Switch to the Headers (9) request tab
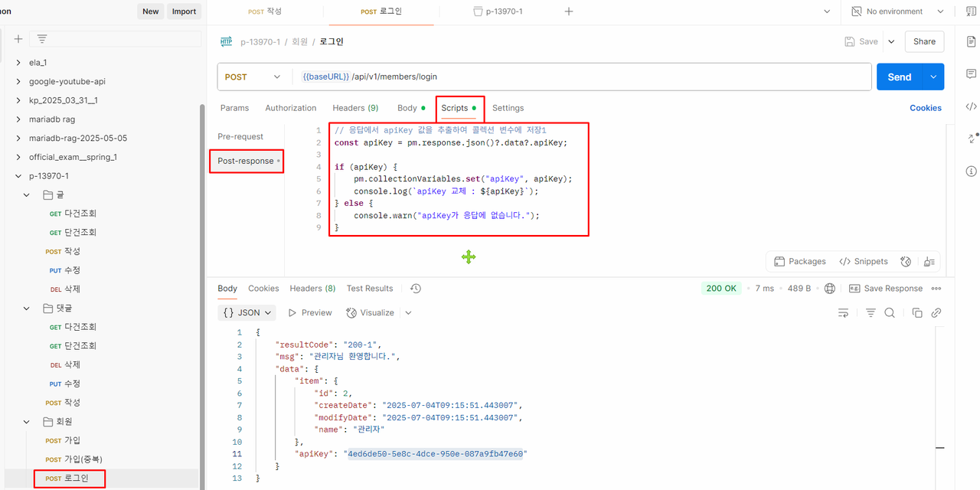Screen dimensions: 980x490 click(355, 108)
